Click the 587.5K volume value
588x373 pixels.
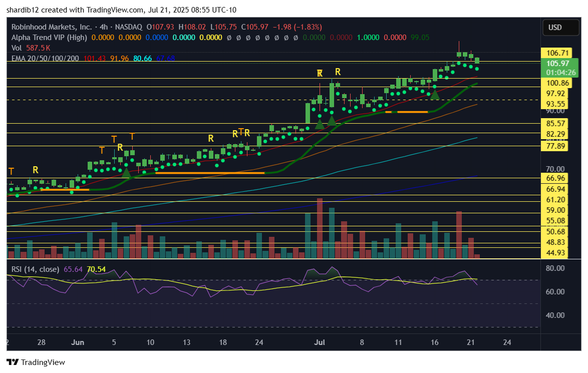coord(38,48)
